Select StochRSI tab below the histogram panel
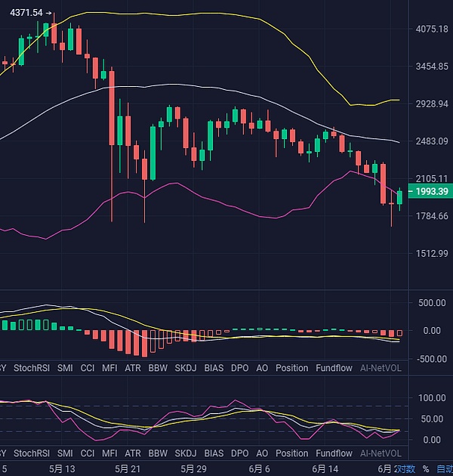 pyautogui.click(x=31, y=368)
